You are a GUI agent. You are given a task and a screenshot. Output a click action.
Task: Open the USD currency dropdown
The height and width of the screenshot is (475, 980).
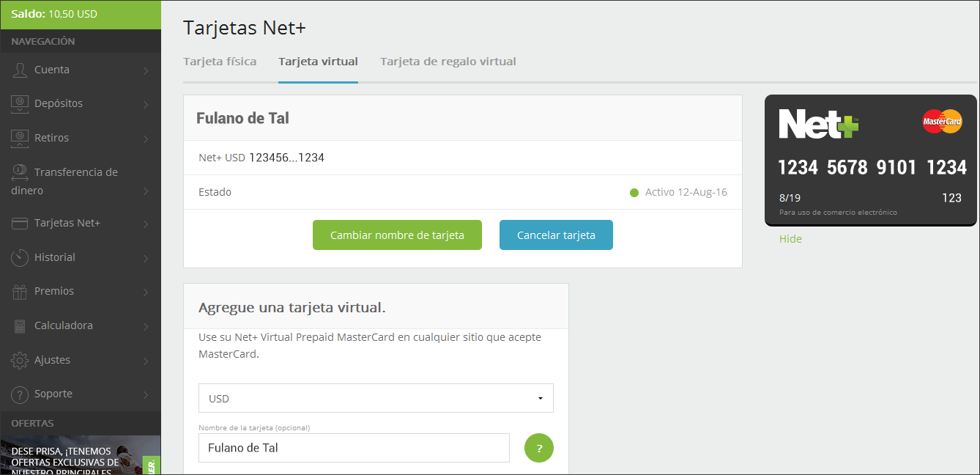coord(376,398)
